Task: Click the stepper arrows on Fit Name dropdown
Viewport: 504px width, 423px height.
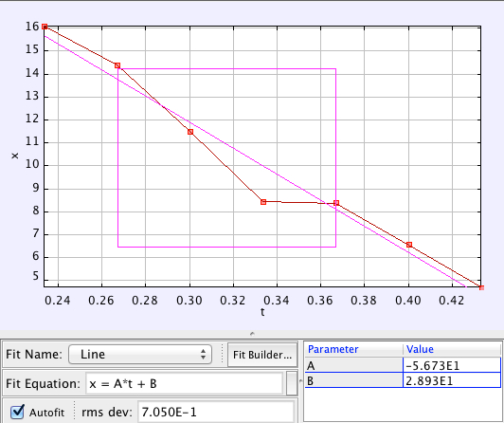Action: [x=203, y=355]
